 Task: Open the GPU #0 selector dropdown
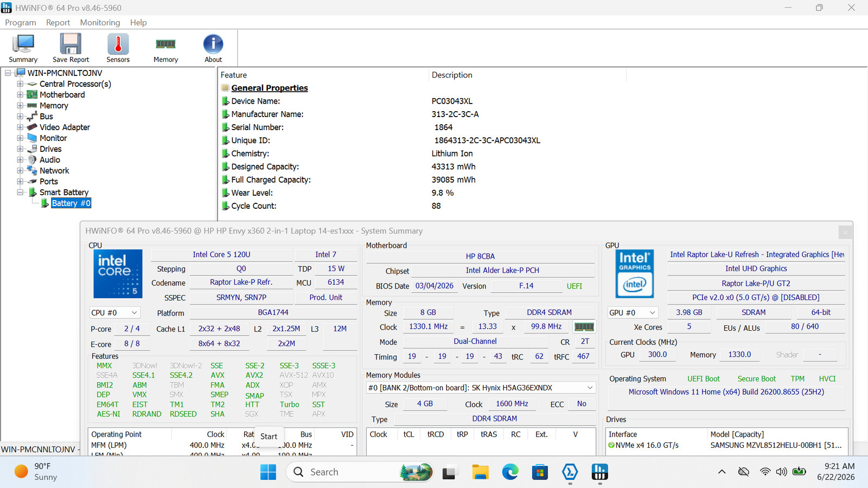[x=633, y=313]
